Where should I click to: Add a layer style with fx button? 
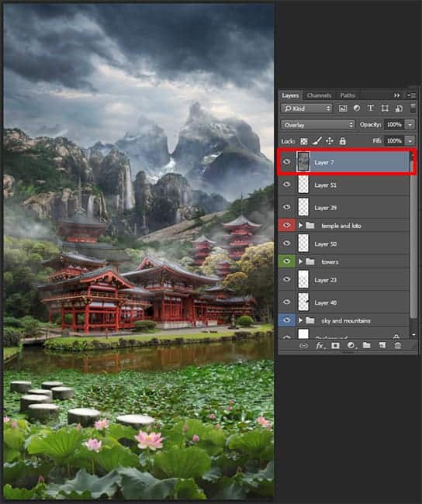coord(320,346)
